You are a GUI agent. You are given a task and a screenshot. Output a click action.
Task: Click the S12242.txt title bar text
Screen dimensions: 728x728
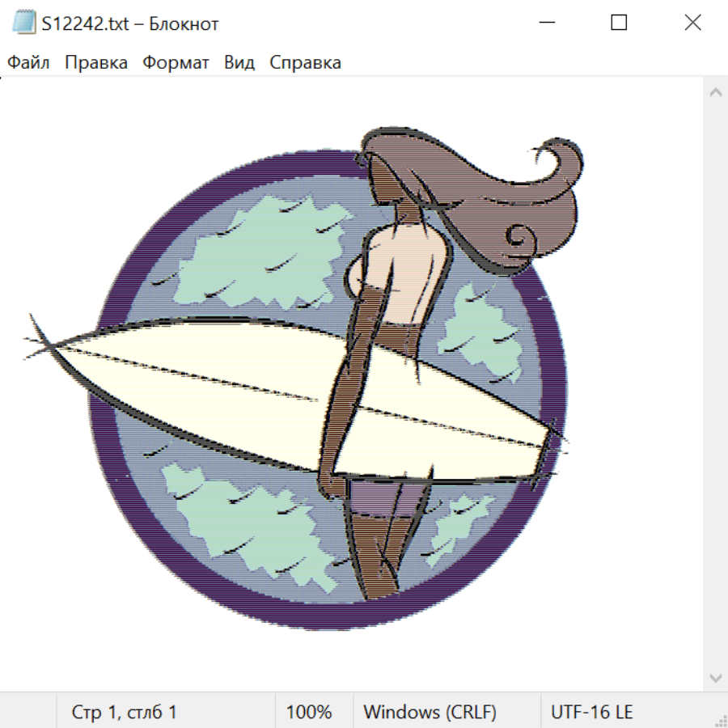(x=129, y=23)
